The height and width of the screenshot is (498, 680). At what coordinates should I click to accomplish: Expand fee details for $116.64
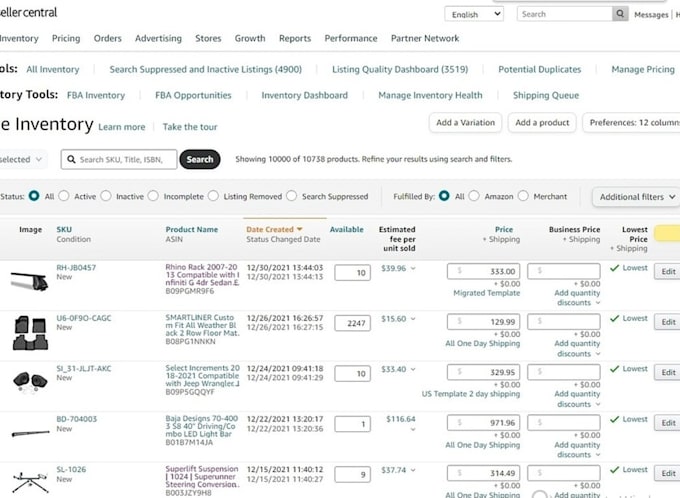coord(413,429)
